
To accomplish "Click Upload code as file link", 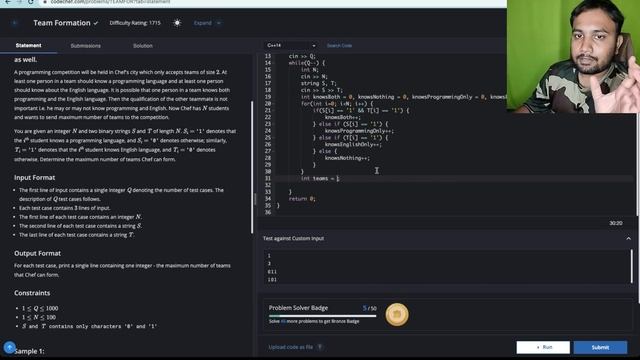I will [x=291, y=347].
